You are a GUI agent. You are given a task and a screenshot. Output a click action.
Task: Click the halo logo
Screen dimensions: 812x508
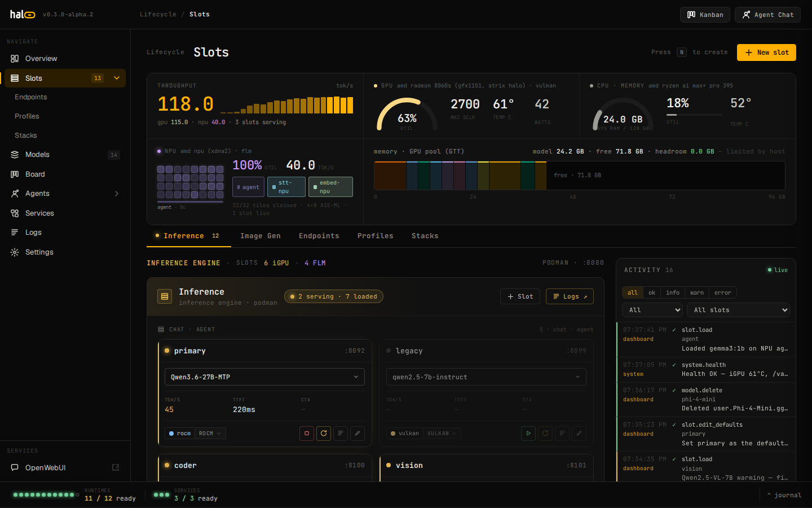23,14
